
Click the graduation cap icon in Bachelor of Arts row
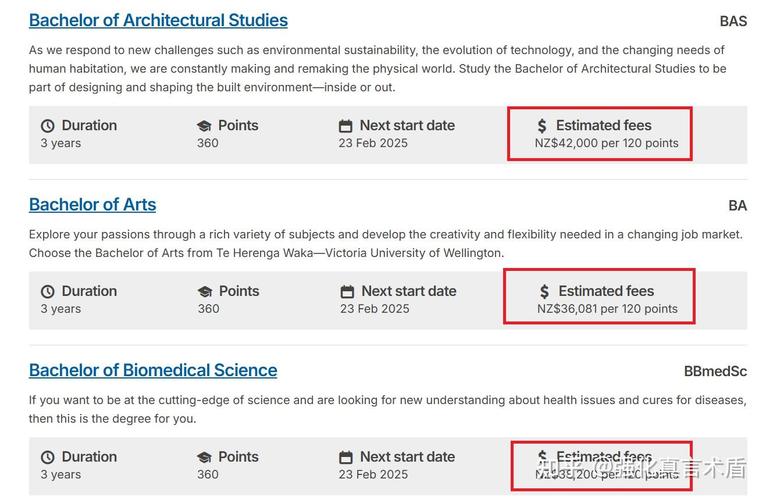[205, 292]
